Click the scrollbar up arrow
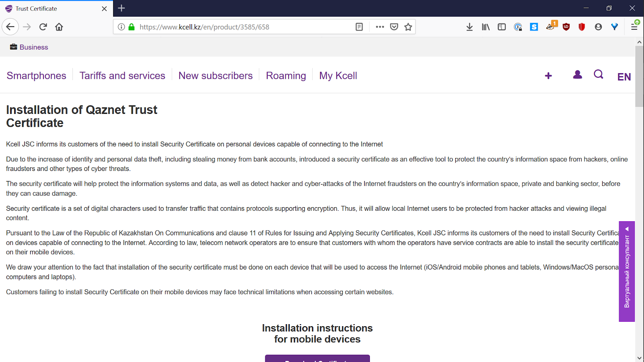This screenshot has width=644, height=362. coord(640,41)
